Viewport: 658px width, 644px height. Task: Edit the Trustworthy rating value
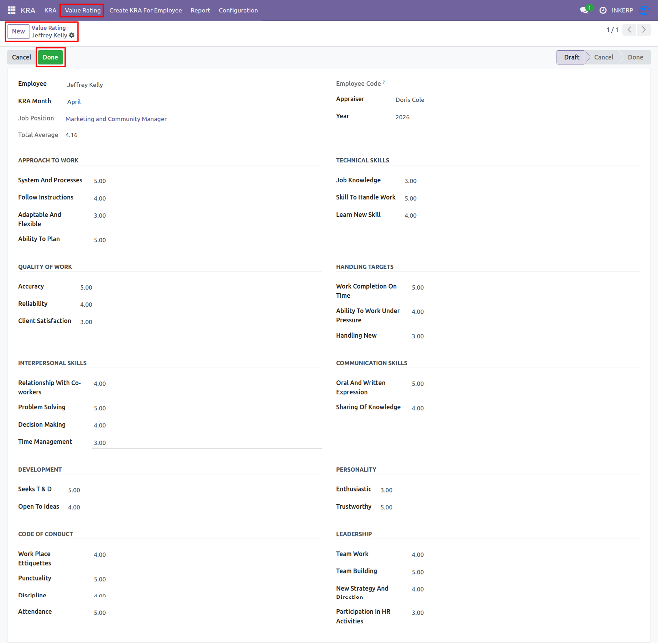(x=510, y=507)
